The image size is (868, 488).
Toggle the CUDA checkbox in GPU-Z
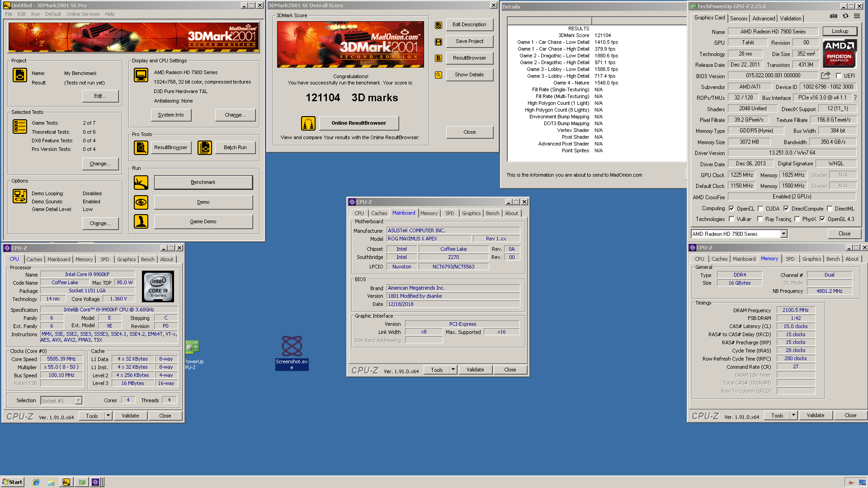click(760, 209)
